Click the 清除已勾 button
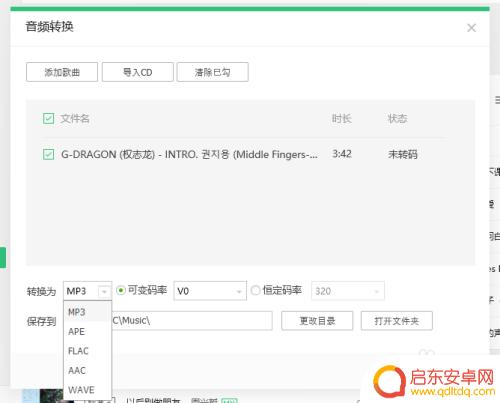 pos(213,72)
